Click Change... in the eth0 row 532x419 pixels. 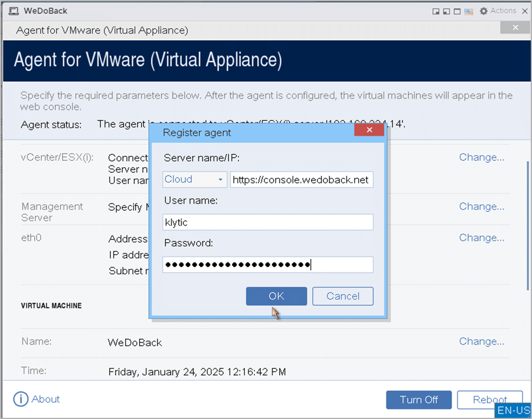coord(482,238)
